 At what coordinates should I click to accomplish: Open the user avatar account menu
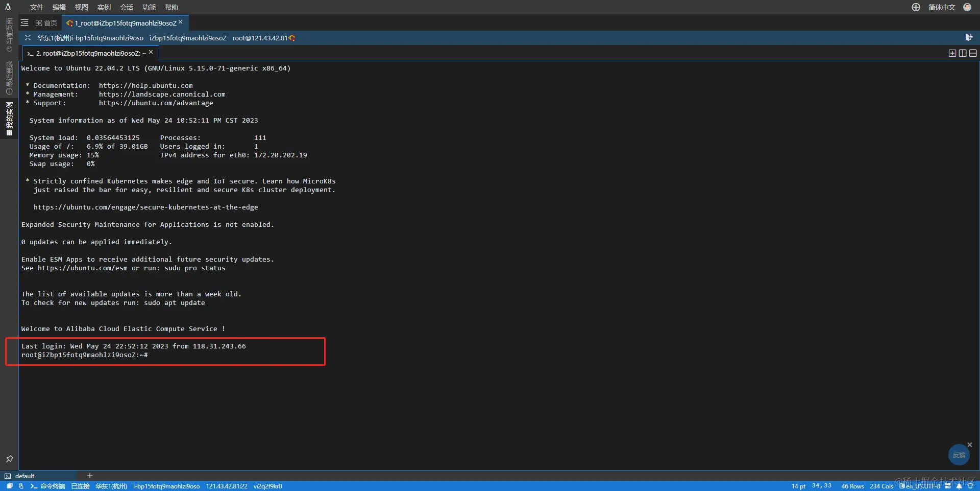tap(967, 7)
